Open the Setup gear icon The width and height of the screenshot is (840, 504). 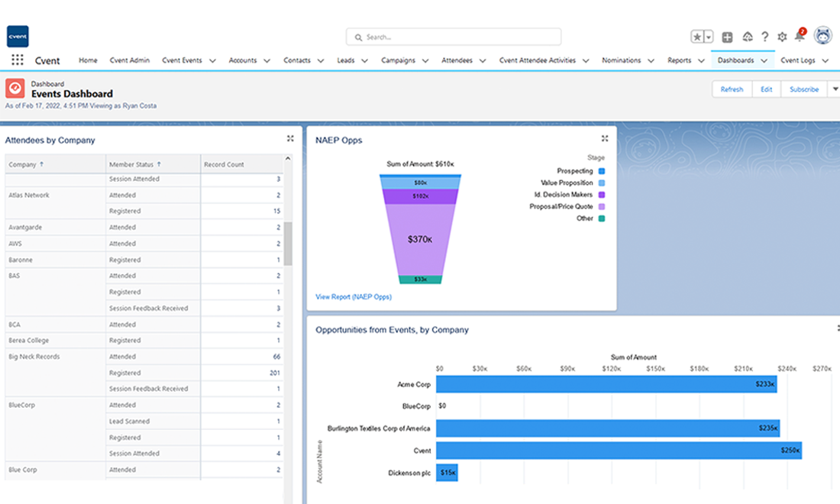point(782,37)
